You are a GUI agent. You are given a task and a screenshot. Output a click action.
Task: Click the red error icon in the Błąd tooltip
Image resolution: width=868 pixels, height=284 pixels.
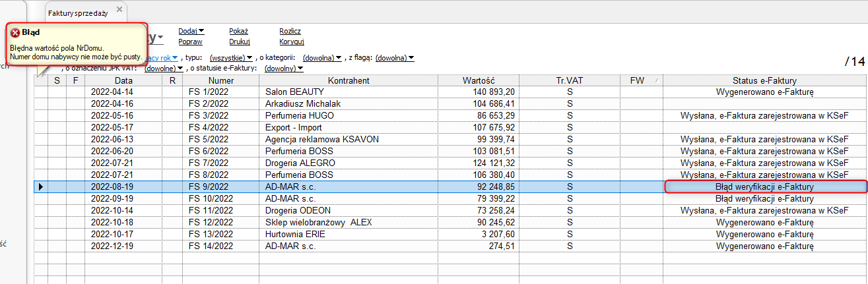tap(15, 32)
